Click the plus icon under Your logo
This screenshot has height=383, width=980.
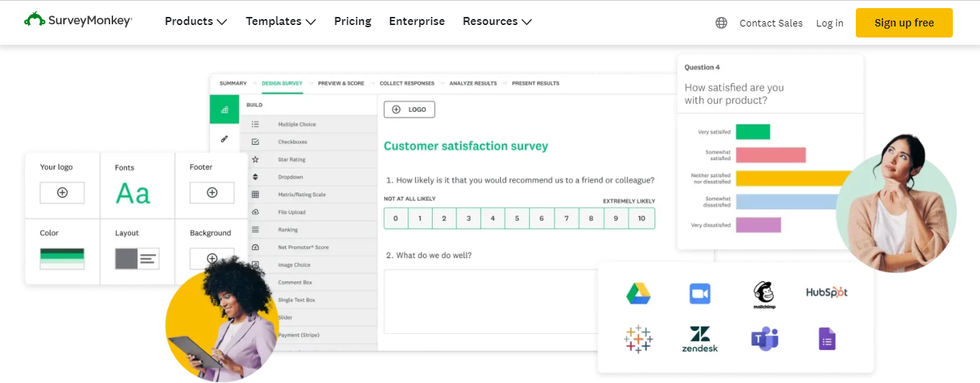(62, 193)
